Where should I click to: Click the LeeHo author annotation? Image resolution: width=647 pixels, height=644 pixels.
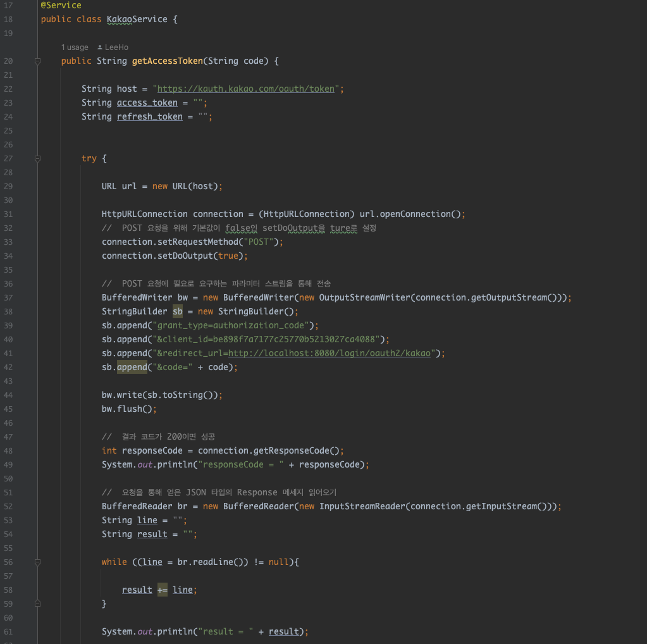click(113, 47)
